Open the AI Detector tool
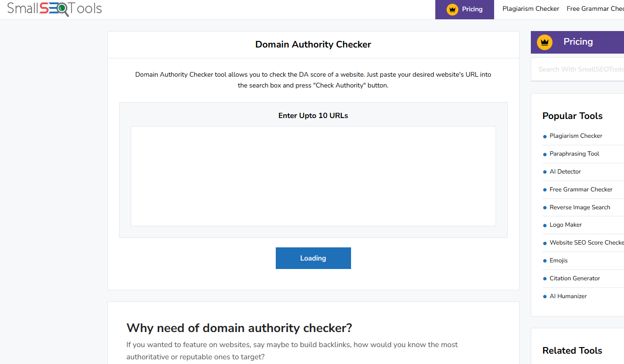Screen dimensions: 624x364 tap(565, 171)
